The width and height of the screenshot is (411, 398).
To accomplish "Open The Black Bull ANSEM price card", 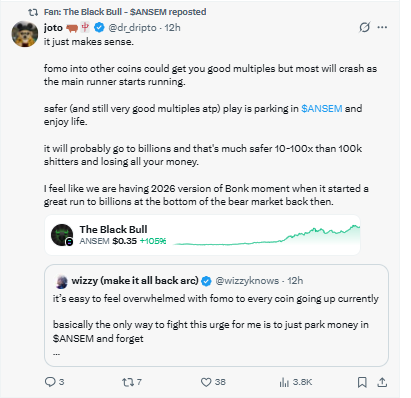I will click(x=202, y=235).
